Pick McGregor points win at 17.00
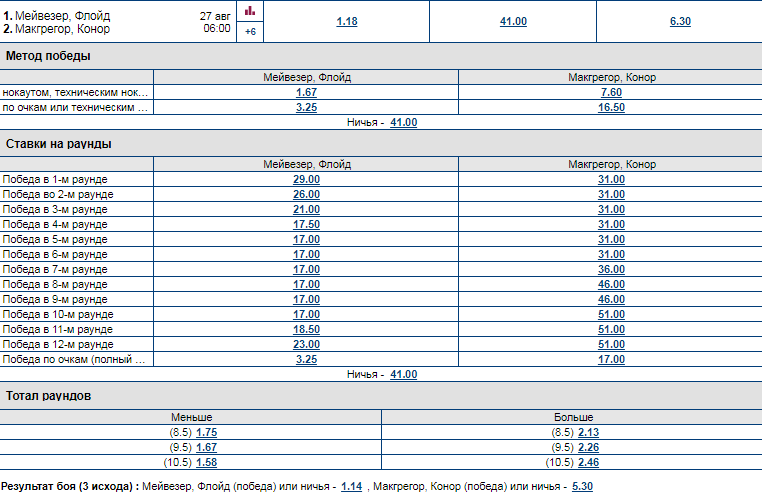The width and height of the screenshot is (762, 497). click(611, 360)
